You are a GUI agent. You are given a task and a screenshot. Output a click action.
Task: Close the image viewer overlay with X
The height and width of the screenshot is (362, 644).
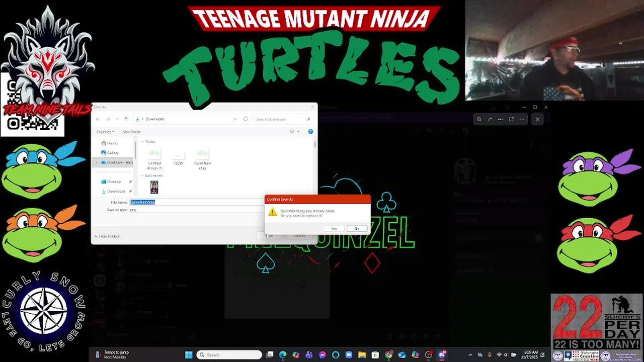click(537, 119)
